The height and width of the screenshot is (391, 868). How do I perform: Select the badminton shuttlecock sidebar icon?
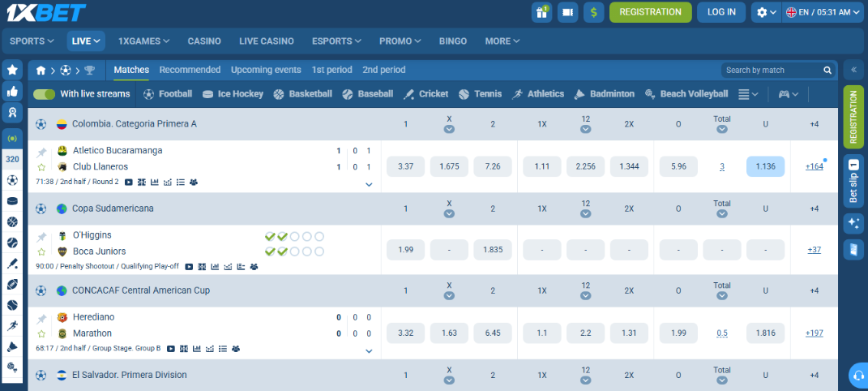pyautogui.click(x=12, y=346)
